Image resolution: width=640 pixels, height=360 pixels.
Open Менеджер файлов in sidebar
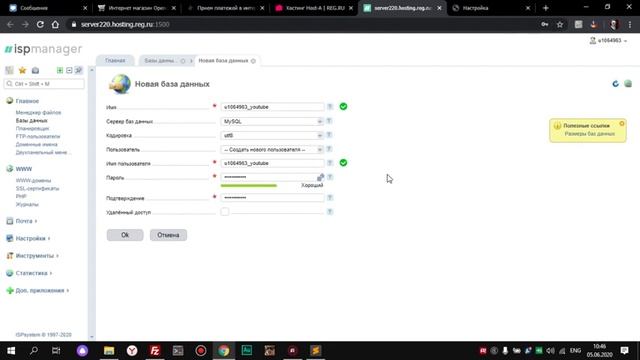click(38, 112)
